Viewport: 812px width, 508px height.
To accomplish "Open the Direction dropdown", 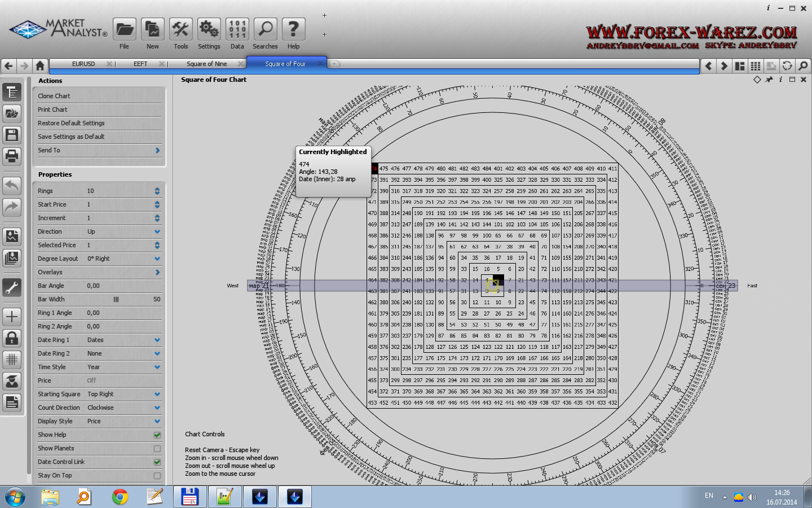I will click(157, 232).
